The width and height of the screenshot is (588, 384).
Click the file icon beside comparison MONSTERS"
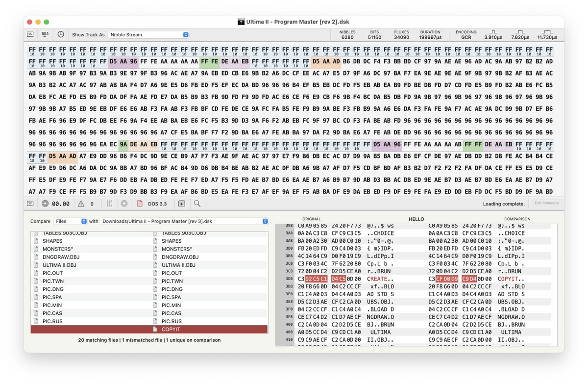click(155, 249)
